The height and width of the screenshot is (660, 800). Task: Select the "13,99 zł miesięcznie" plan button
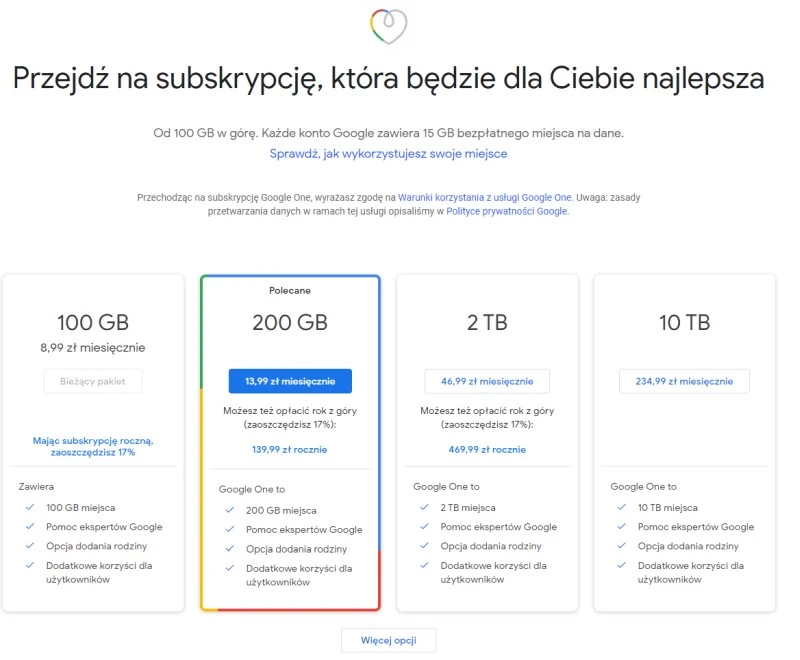tap(288, 381)
